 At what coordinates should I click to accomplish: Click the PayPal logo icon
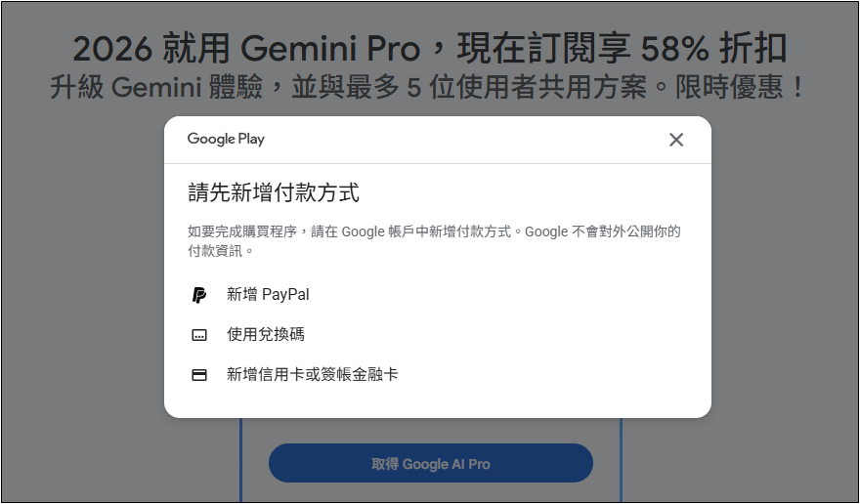point(199,295)
